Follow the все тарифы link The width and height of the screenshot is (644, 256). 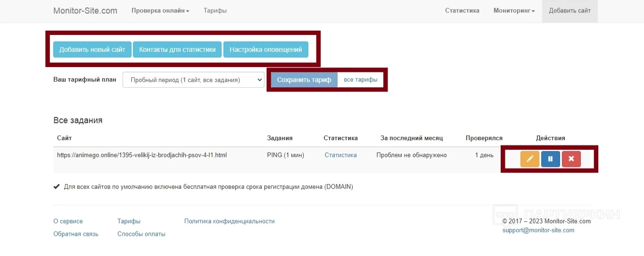[361, 80]
